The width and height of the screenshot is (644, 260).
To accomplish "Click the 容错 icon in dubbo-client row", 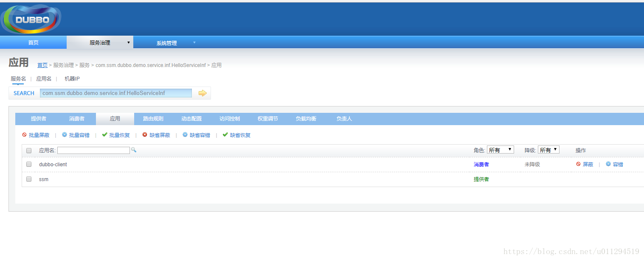I will 608,164.
